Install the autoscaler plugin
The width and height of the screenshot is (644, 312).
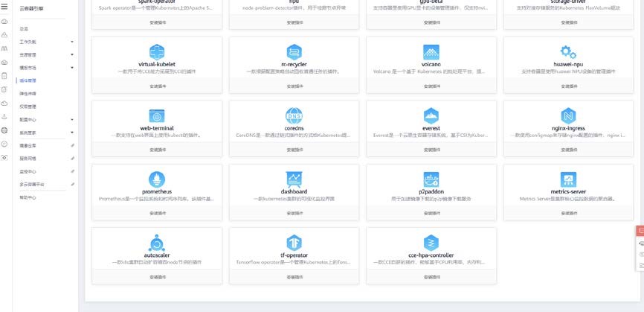click(157, 277)
